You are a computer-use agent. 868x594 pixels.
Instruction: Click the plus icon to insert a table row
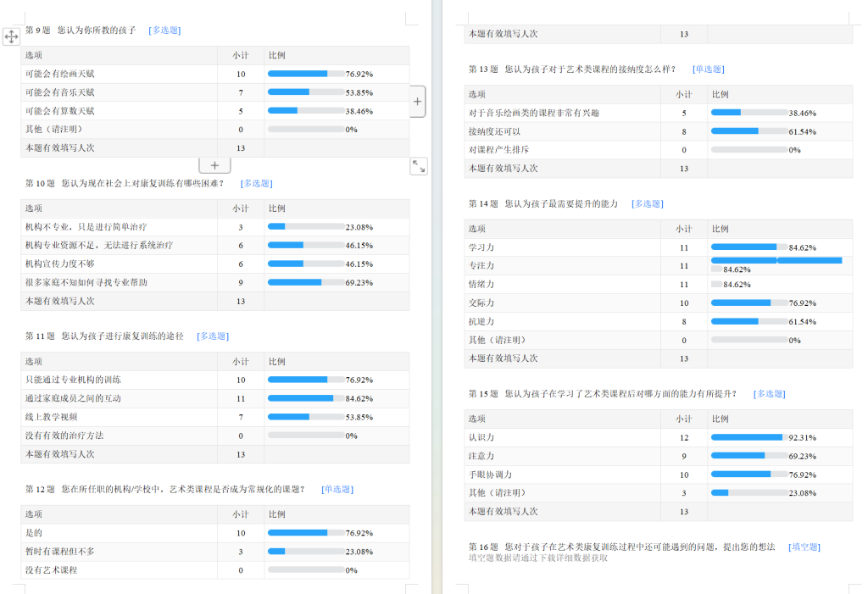(214, 165)
